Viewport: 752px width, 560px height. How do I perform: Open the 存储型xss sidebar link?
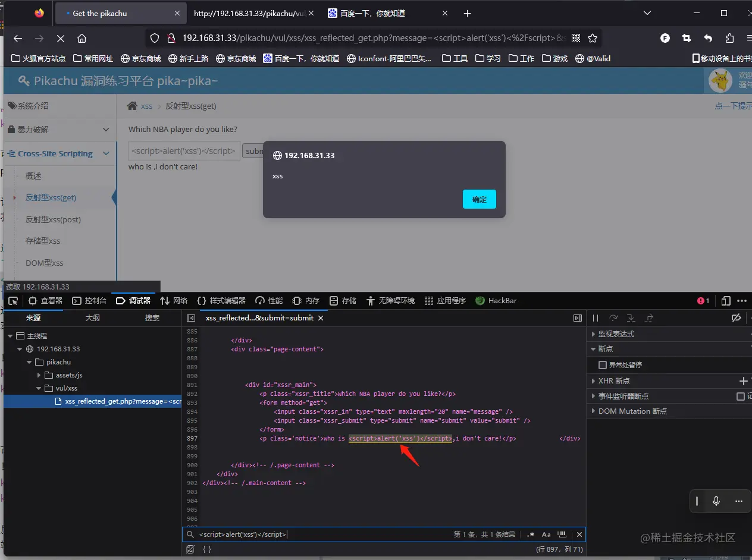[x=43, y=241]
